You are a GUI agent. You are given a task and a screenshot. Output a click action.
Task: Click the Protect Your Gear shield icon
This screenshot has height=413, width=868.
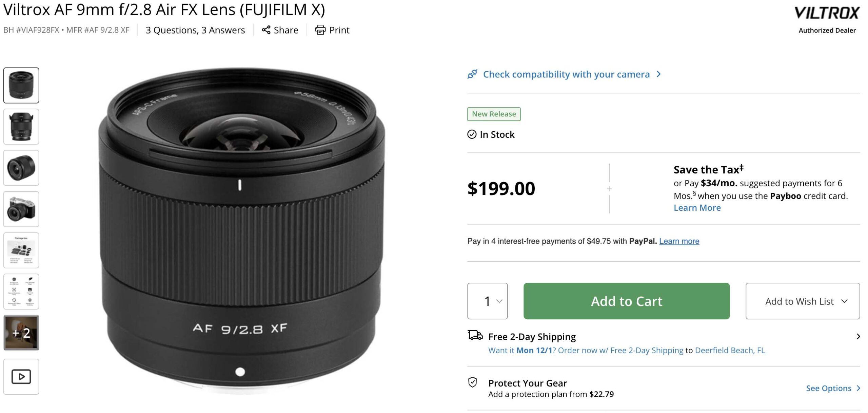click(472, 382)
